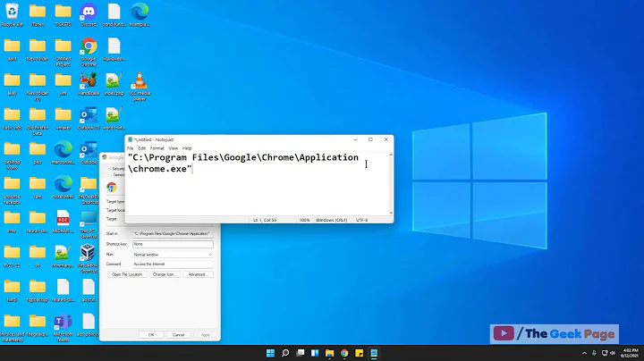Close the Notepad window
644x361 pixels.
(x=386, y=139)
